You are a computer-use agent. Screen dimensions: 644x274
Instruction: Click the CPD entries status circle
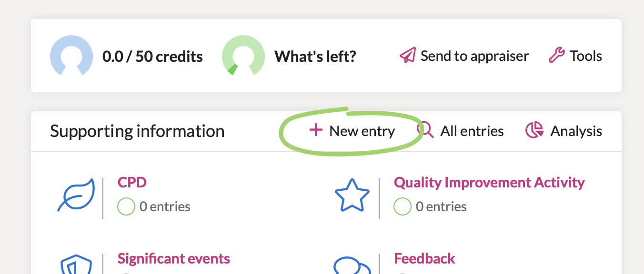pyautogui.click(x=126, y=206)
